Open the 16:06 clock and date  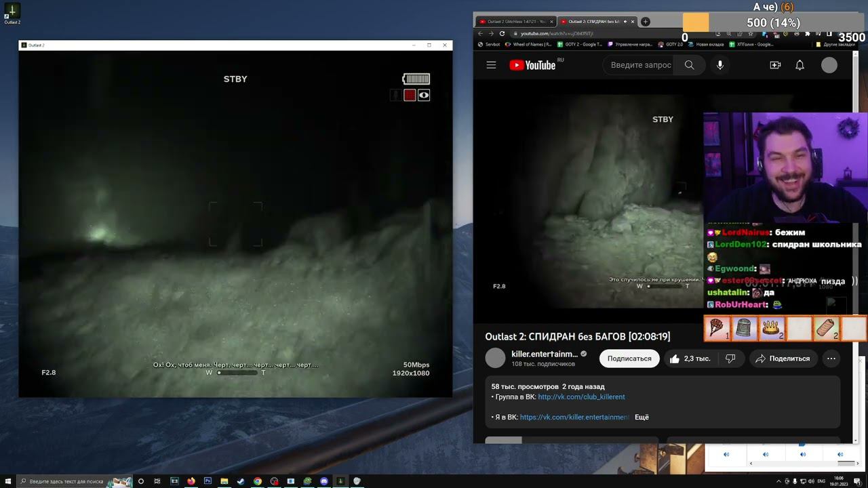tap(839, 481)
